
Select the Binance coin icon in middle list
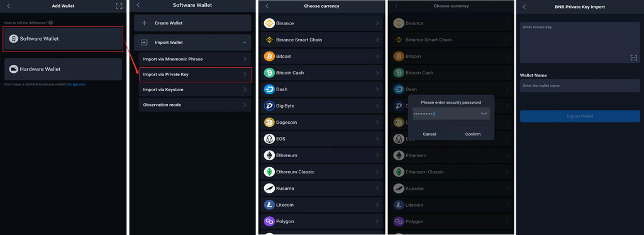click(269, 23)
